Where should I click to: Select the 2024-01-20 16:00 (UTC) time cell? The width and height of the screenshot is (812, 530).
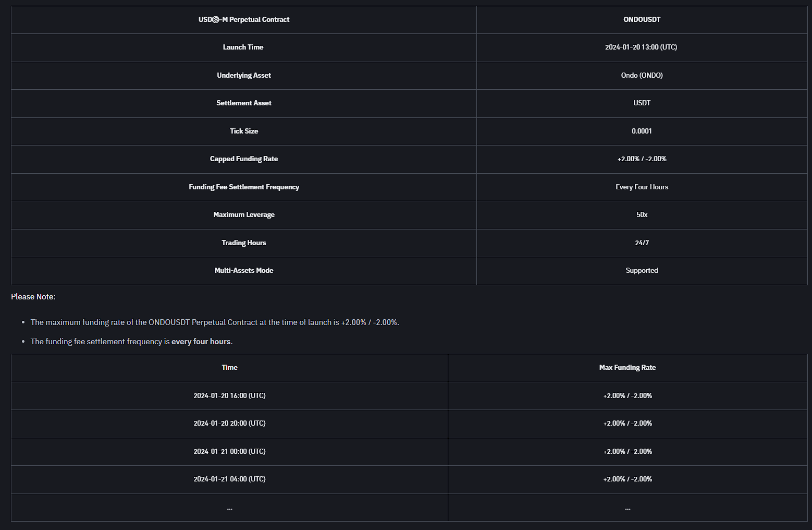click(x=229, y=395)
